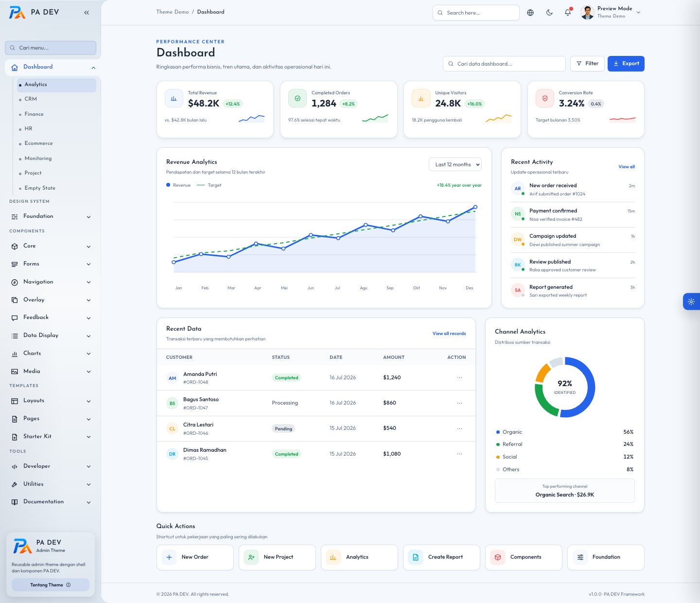Click the PA DEV logo in sidebar header
Viewport: 700px width, 603px height.
pyautogui.click(x=34, y=12)
